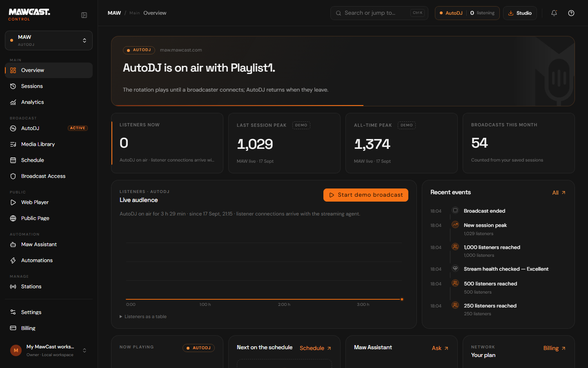
Task: Collapse the sidebar with the panel icon
Action: tap(84, 15)
